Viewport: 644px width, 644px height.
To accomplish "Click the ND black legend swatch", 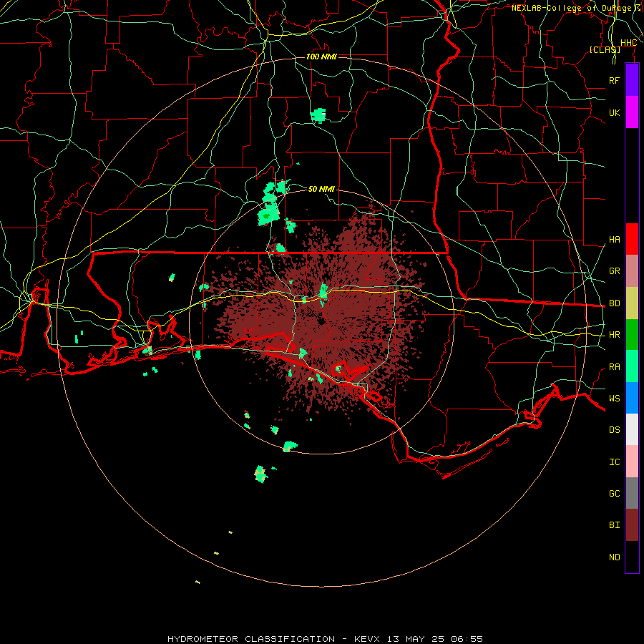I will (x=632, y=557).
